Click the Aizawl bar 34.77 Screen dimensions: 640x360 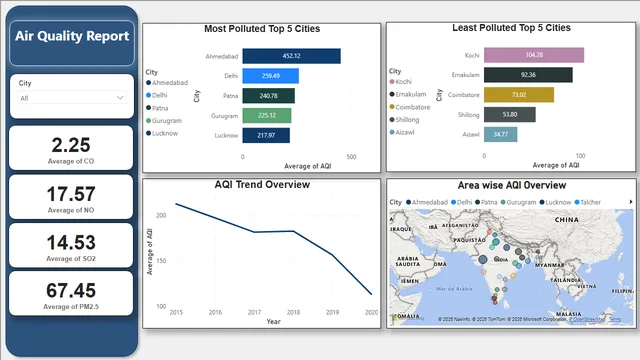(x=500, y=134)
